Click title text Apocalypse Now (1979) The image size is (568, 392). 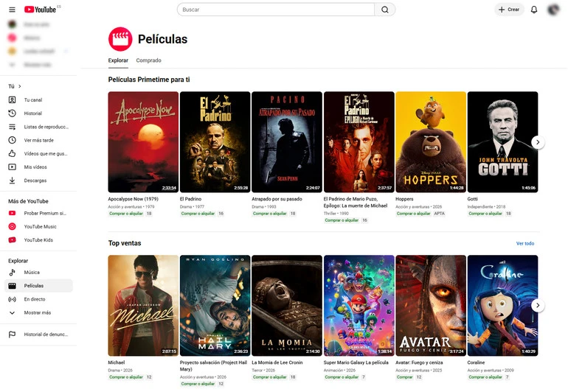(x=133, y=199)
